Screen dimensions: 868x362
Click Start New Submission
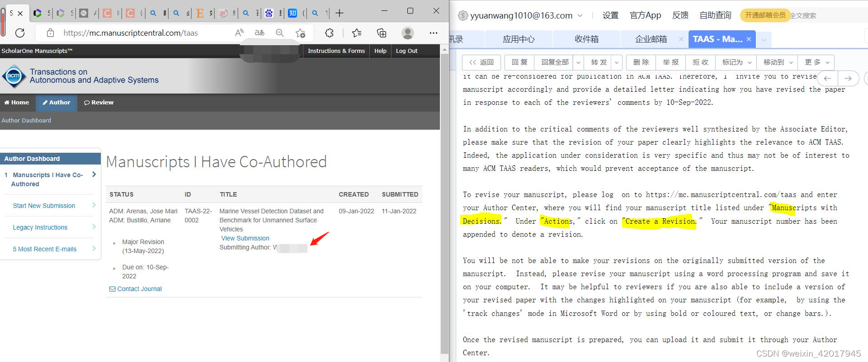pyautogui.click(x=44, y=206)
